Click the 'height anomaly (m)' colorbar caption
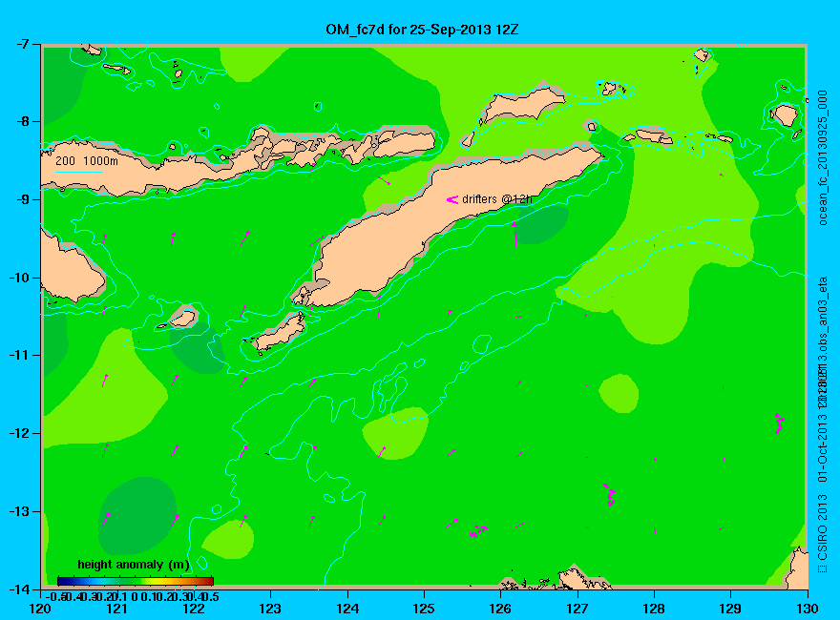The width and height of the screenshot is (840, 620). pyautogui.click(x=134, y=565)
